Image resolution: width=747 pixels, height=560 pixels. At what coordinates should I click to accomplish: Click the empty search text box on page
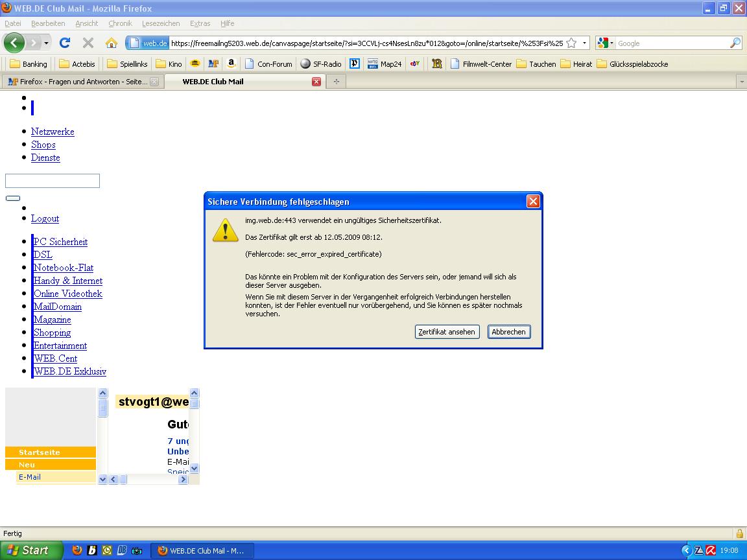click(53, 181)
